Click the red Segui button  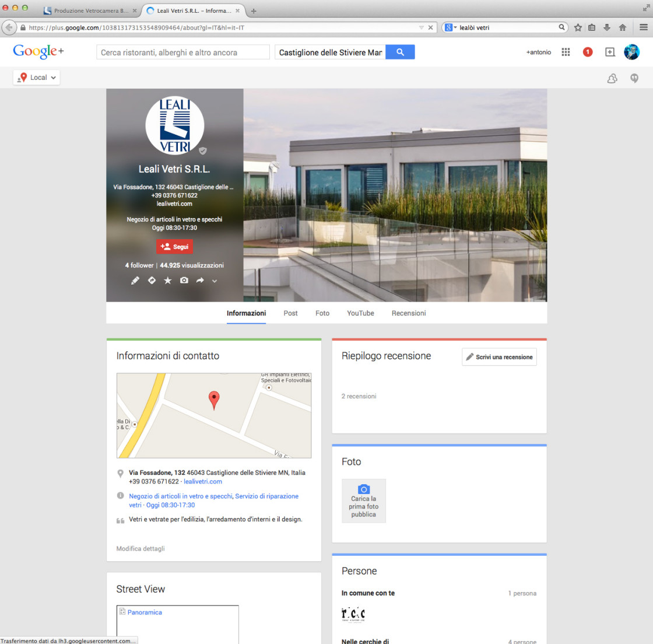click(x=174, y=247)
